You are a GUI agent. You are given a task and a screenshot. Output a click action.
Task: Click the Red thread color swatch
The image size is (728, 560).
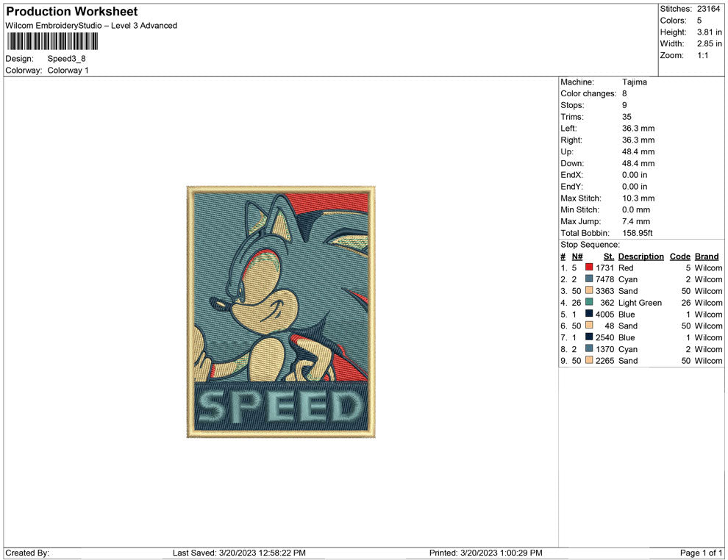coord(588,268)
